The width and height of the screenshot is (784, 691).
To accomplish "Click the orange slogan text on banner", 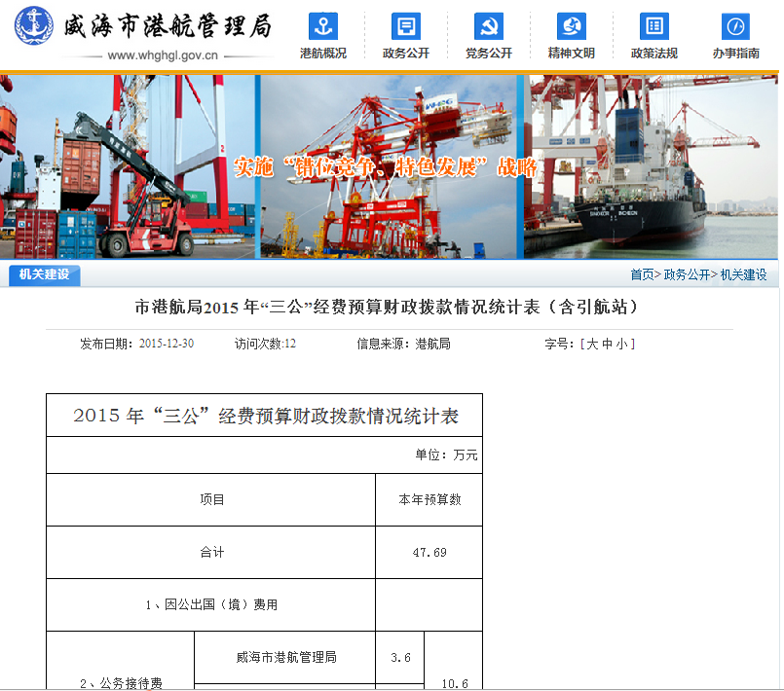I will (x=386, y=166).
